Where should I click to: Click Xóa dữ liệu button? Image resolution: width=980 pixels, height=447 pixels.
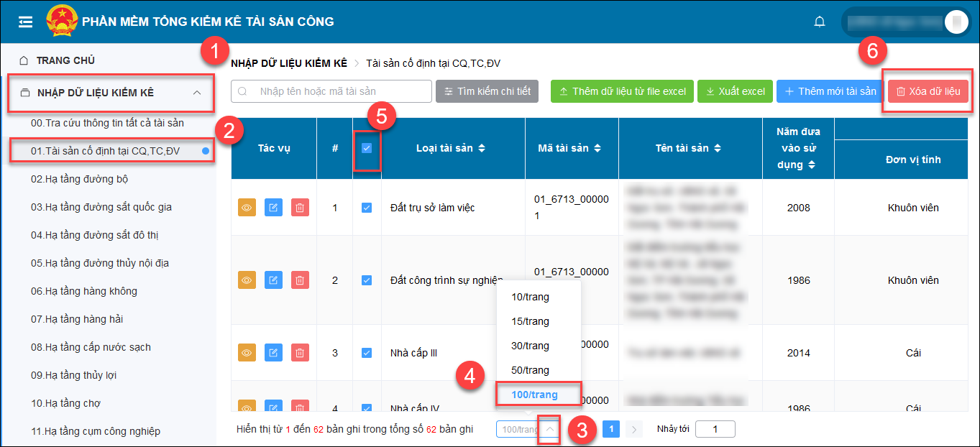[x=928, y=91]
